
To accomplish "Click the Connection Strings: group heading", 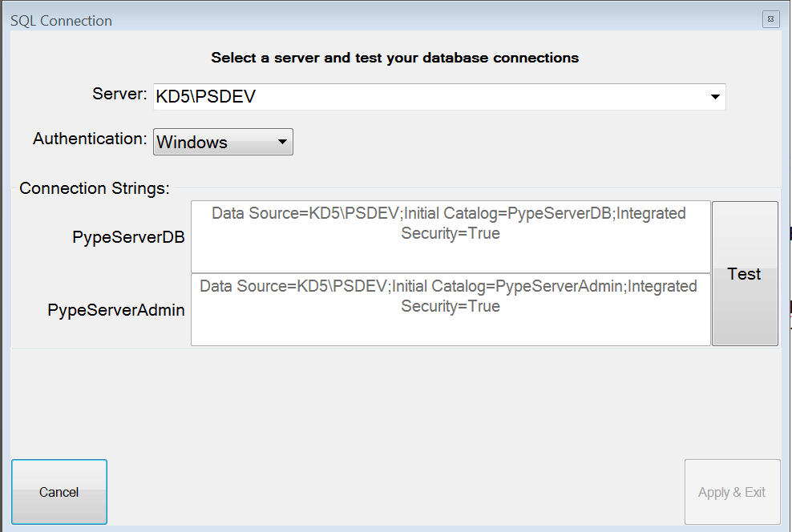I will pyautogui.click(x=95, y=188).
